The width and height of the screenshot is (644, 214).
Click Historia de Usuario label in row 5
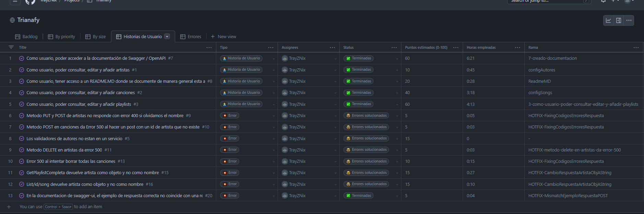(x=241, y=104)
